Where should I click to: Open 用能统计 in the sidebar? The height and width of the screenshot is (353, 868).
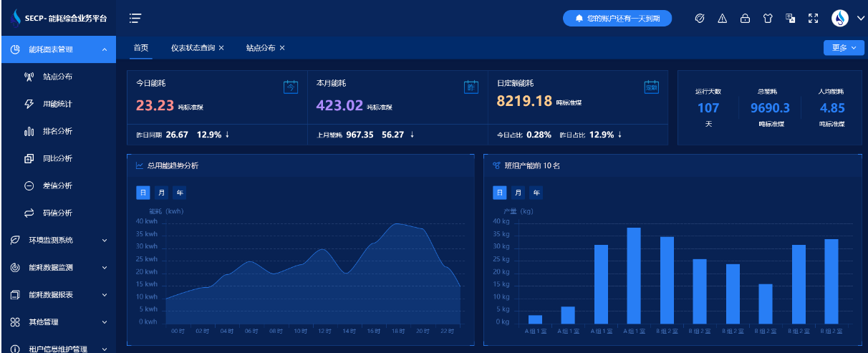click(x=57, y=104)
